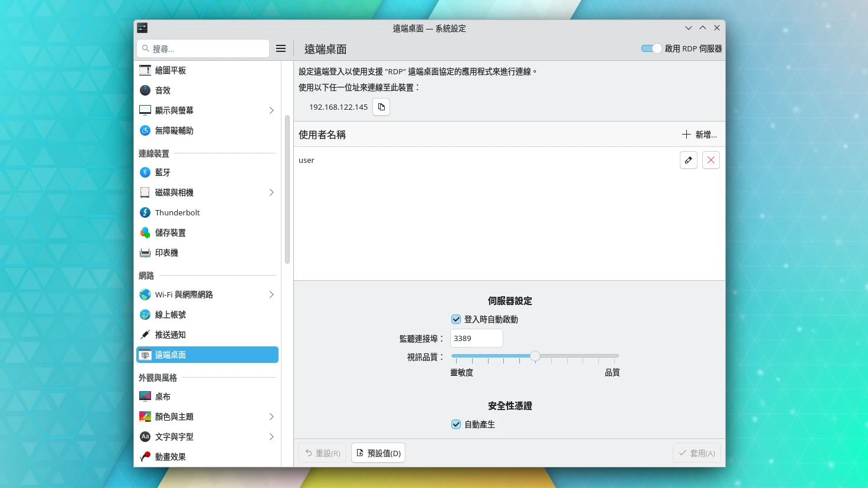Uncheck the 自動產生 credentials checkbox
Image resolution: width=868 pixels, height=488 pixels.
pos(456,424)
